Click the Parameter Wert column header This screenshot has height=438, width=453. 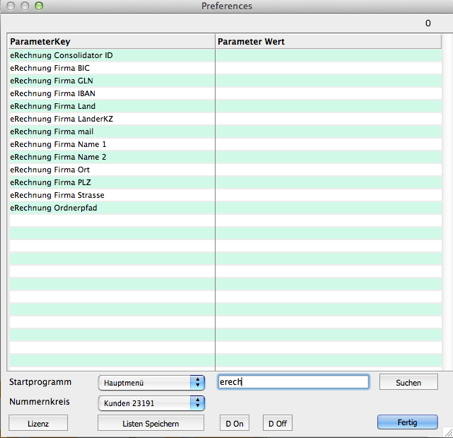329,42
